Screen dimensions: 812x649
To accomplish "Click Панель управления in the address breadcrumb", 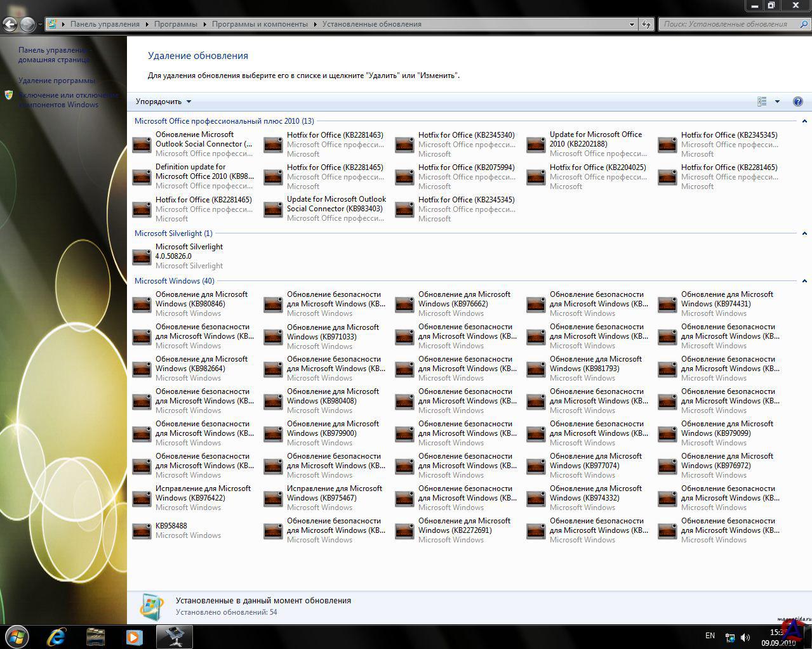I will click(x=105, y=24).
